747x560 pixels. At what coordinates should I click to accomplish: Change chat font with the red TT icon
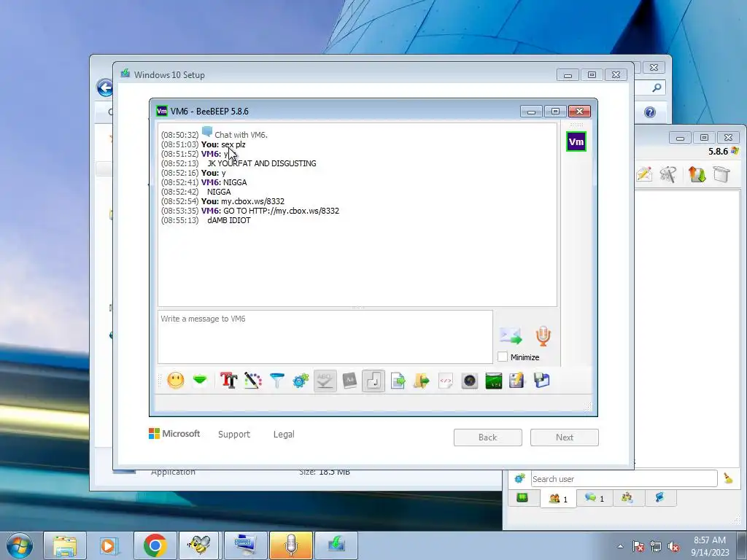click(x=228, y=381)
